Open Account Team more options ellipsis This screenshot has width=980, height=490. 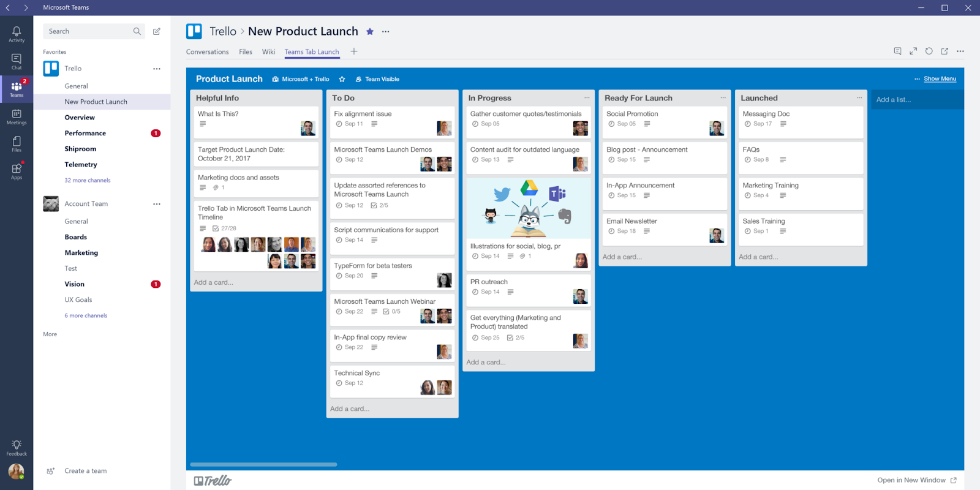[x=157, y=204]
